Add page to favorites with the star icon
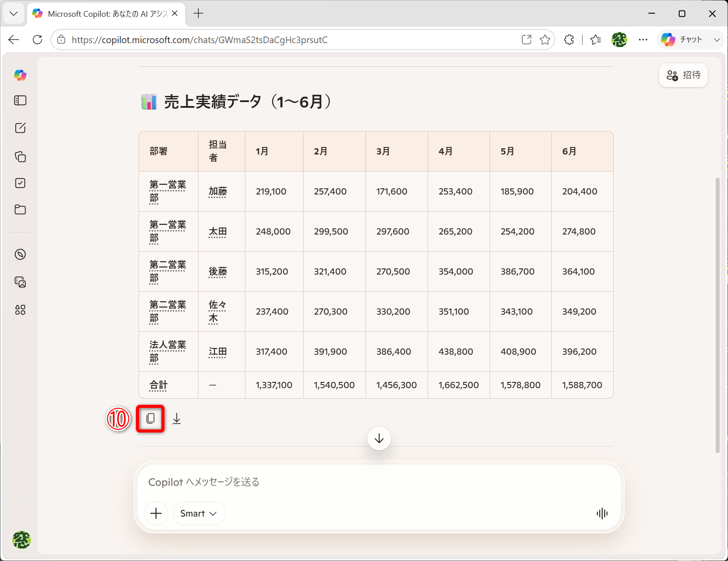The width and height of the screenshot is (728, 561). 545,40
